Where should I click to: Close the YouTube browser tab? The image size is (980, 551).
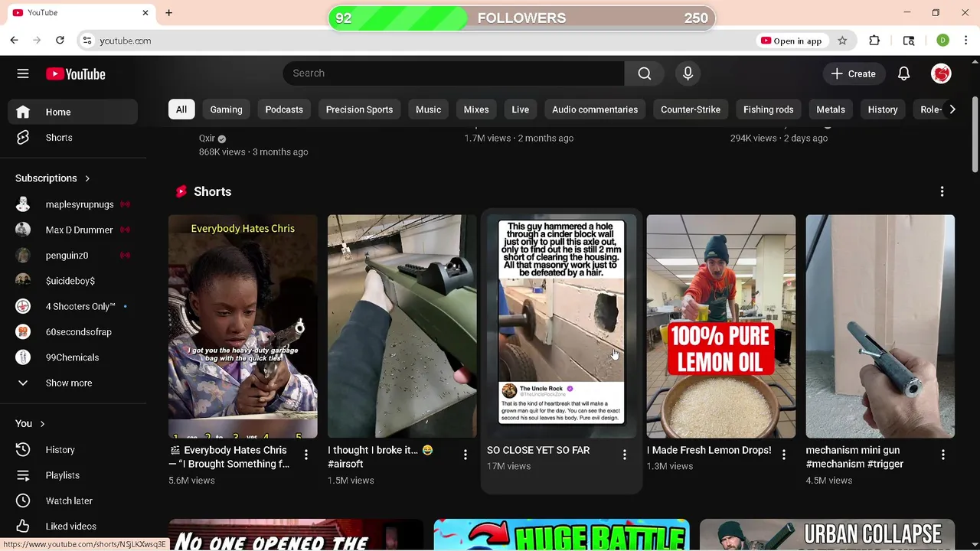click(145, 13)
